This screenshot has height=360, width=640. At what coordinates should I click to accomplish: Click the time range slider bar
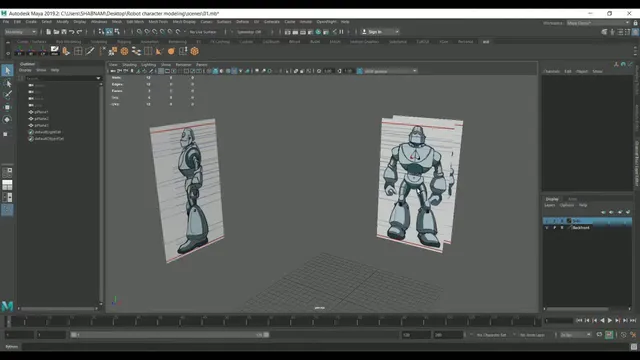pos(169,335)
